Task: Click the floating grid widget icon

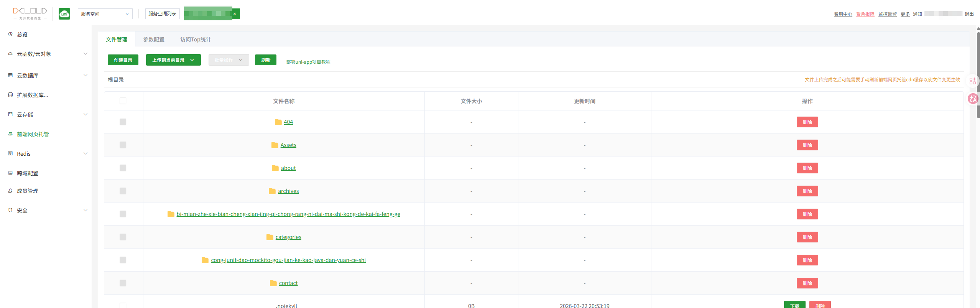Action: coord(973,81)
